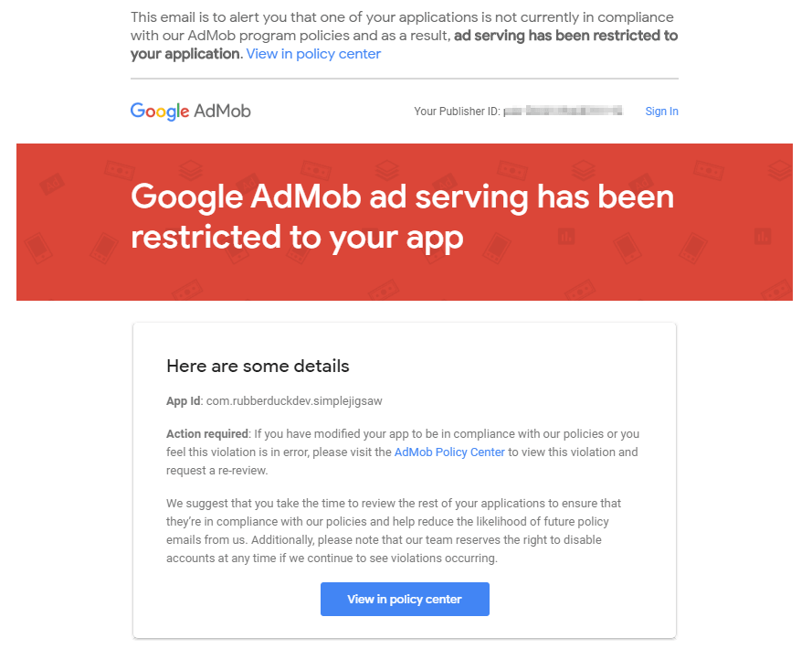The height and width of the screenshot is (649, 812).
Task: Click the Google AdMob logo
Action: pyautogui.click(x=191, y=111)
